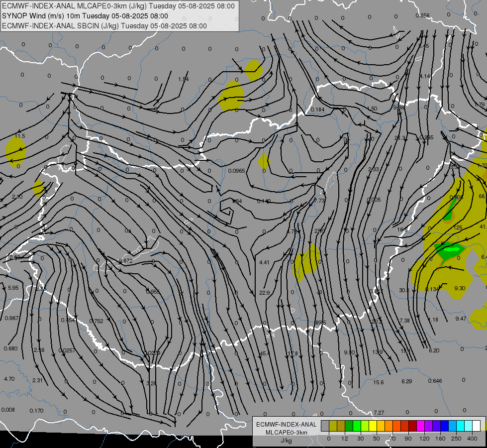
Task: Click map value 0.454
Action: click(68, 320)
